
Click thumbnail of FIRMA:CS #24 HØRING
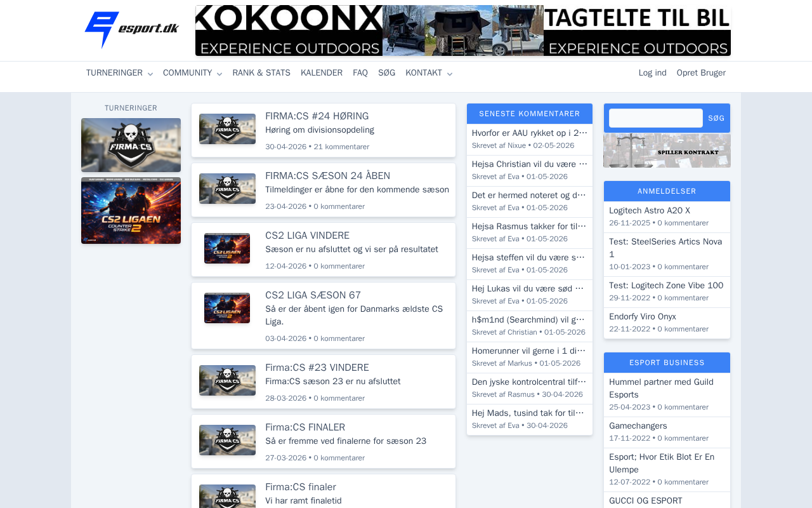click(227, 129)
